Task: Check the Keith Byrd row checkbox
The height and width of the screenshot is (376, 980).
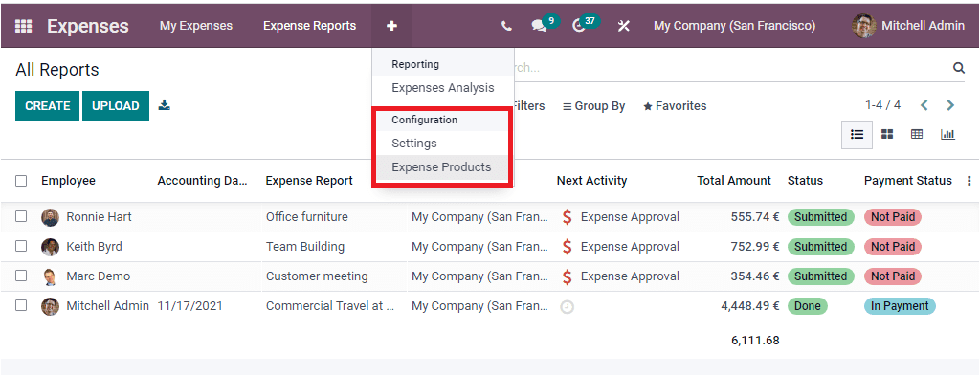Action: click(21, 246)
